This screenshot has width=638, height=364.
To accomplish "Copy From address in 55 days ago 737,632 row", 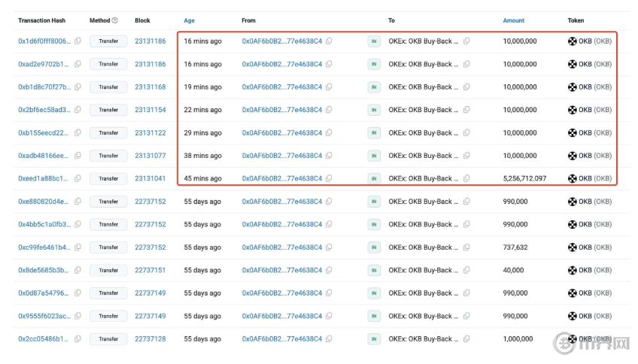I will tap(329, 247).
